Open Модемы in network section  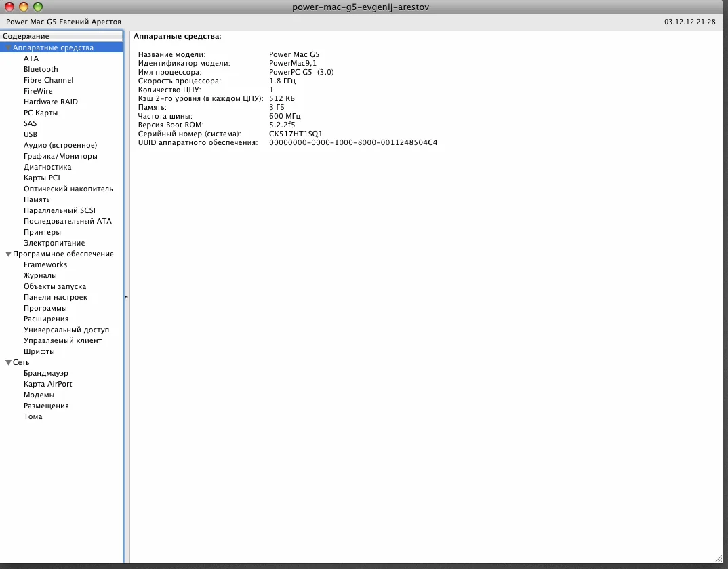[39, 395]
